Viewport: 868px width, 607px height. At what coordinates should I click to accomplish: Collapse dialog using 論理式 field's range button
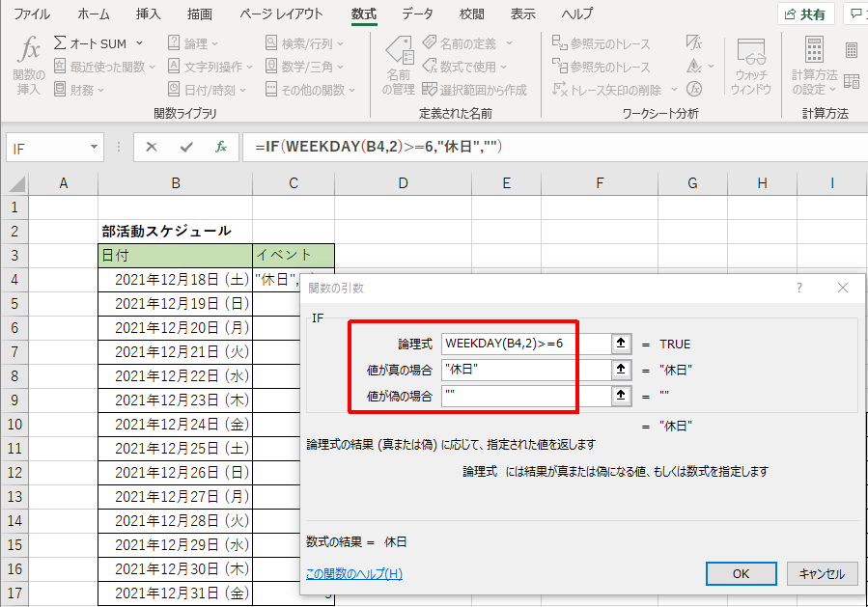coord(622,344)
